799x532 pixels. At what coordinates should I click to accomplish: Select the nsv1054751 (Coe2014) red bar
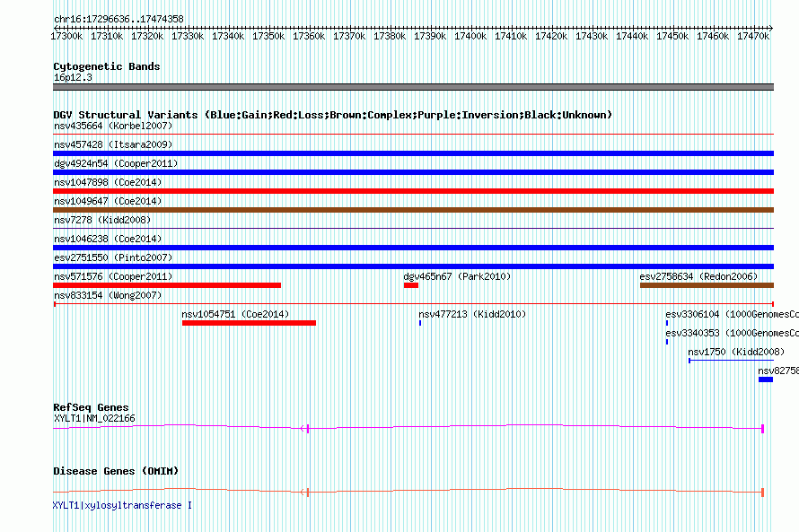pos(250,323)
